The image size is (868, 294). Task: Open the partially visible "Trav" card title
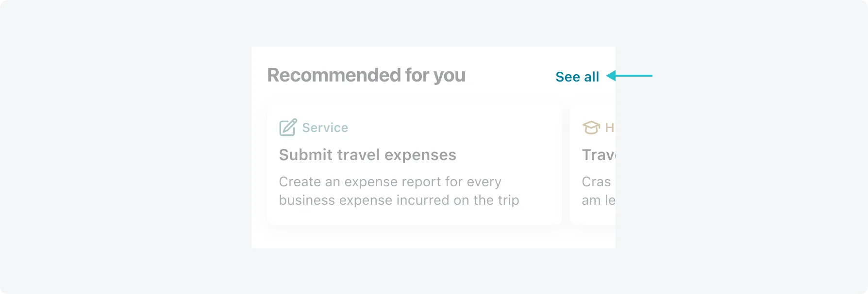[599, 155]
